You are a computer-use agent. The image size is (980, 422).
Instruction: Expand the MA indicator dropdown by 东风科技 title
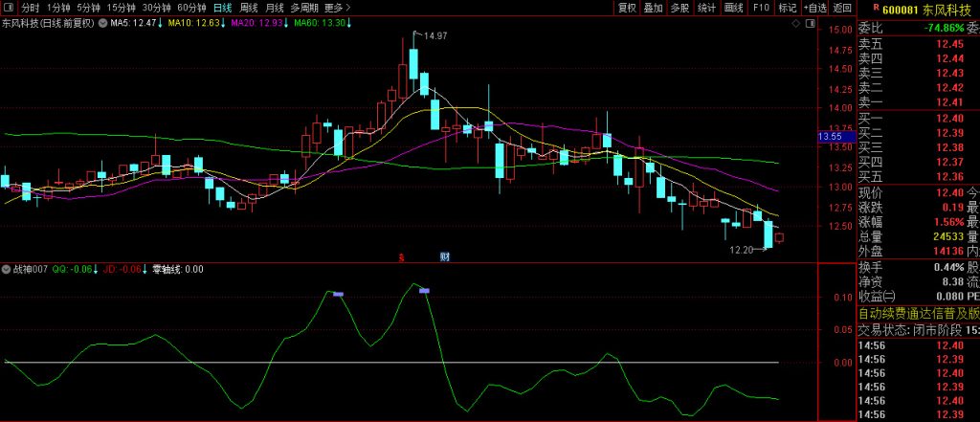103,21
